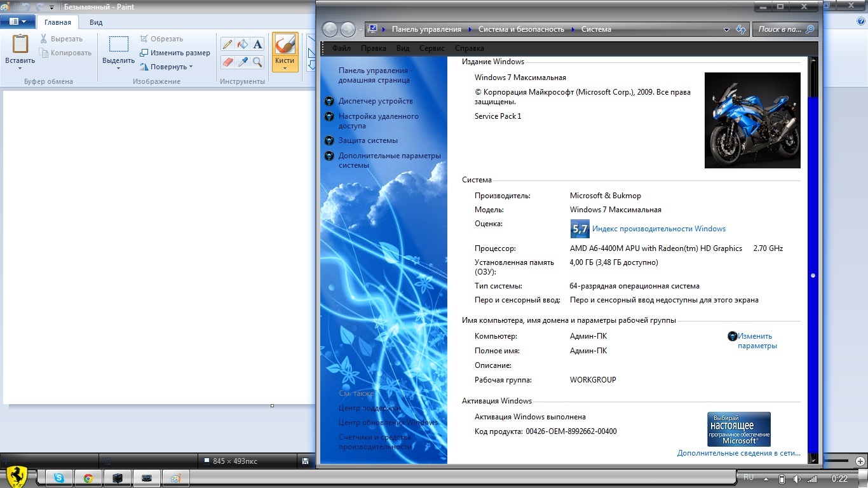The height and width of the screenshot is (488, 868).
Task: Expand the Кисти brushes dropdown arrow
Action: 285,68
